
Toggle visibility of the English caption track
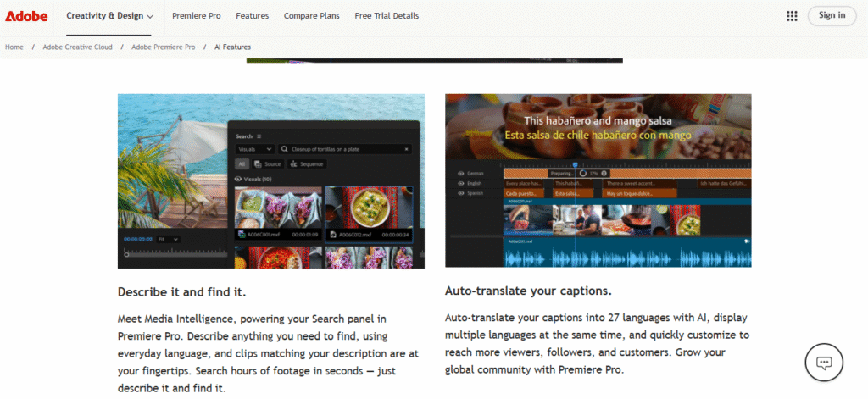click(460, 183)
